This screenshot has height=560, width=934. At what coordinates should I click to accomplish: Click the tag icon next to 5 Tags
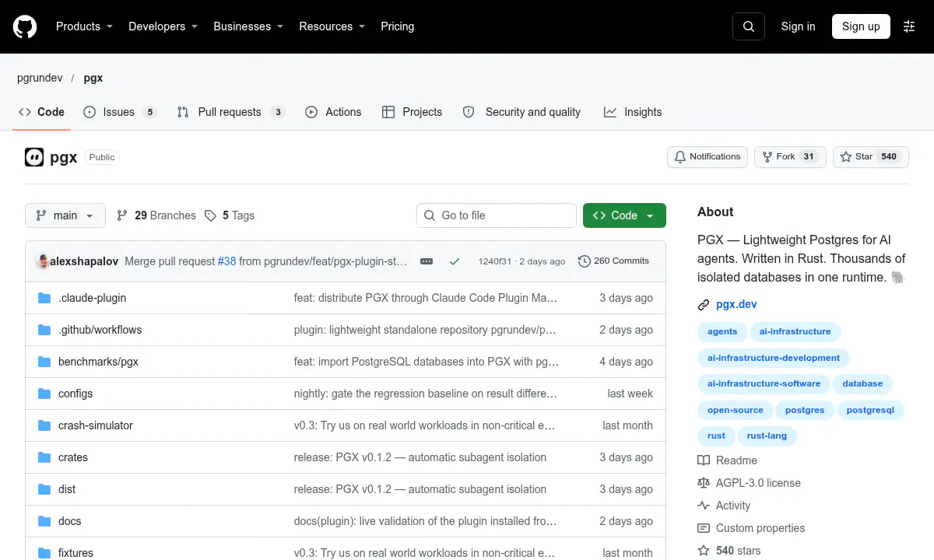point(210,215)
